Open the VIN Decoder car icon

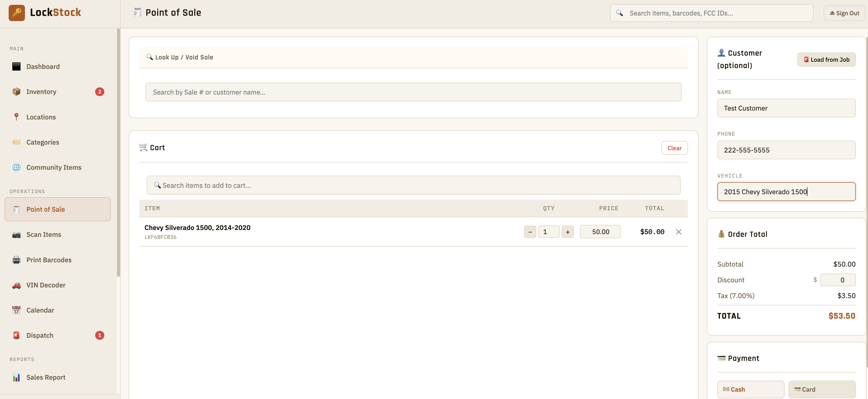click(x=16, y=285)
